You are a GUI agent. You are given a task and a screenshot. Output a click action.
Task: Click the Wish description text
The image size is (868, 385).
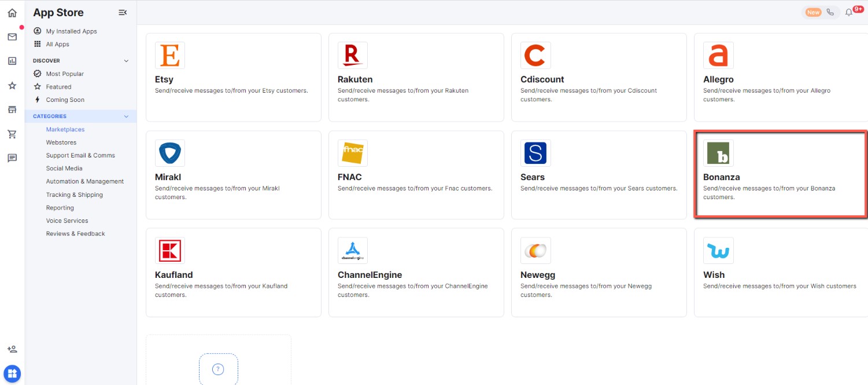click(780, 286)
